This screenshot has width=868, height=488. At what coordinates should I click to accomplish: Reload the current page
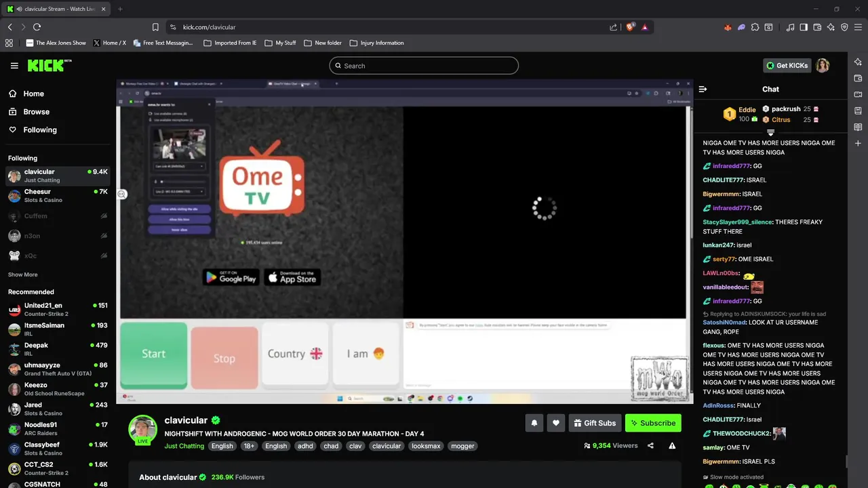pos(37,27)
